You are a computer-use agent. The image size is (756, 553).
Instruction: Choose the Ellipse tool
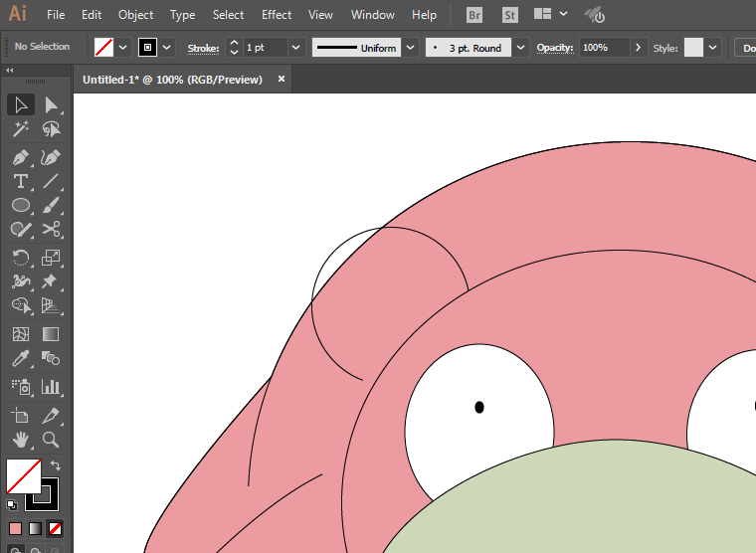click(x=20, y=205)
